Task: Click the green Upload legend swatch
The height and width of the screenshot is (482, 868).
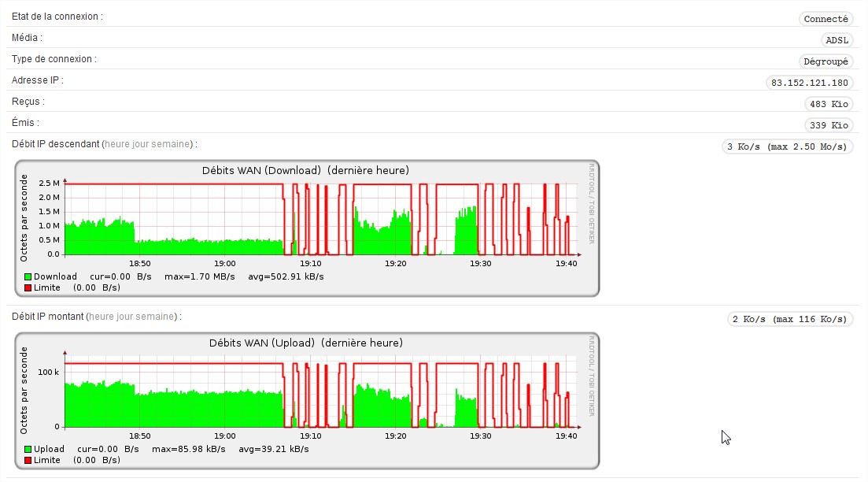Action: 27,449
